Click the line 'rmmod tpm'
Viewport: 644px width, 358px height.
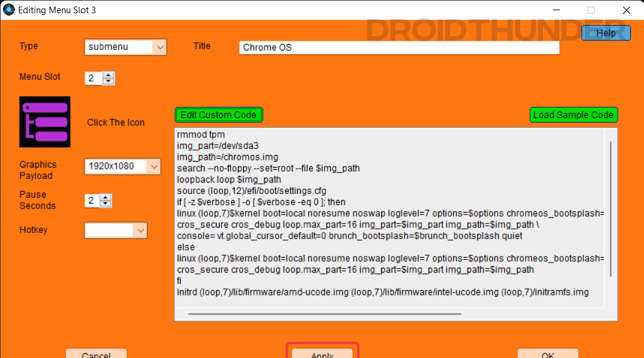pos(201,135)
